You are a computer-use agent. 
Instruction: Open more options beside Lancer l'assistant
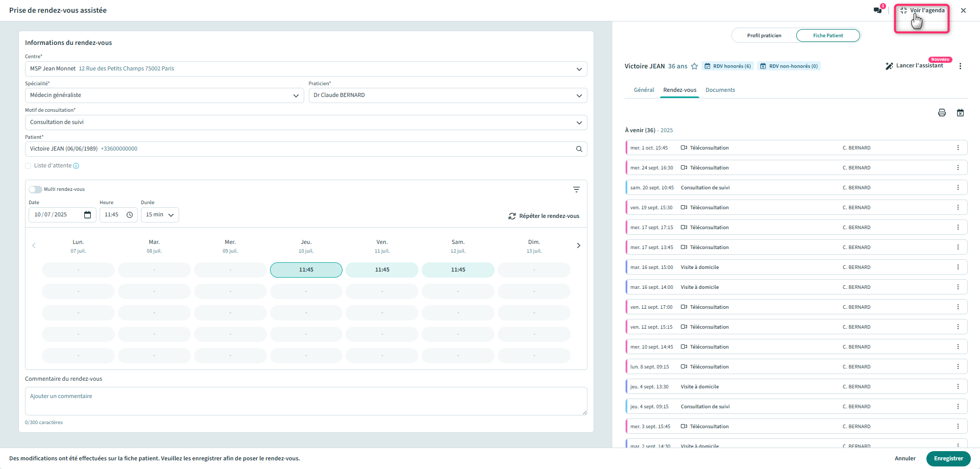click(960, 66)
